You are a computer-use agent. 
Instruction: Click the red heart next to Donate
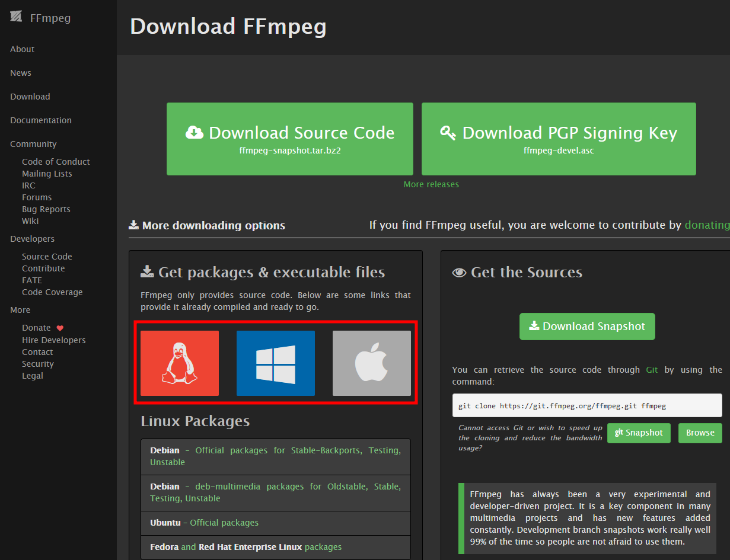click(x=60, y=328)
